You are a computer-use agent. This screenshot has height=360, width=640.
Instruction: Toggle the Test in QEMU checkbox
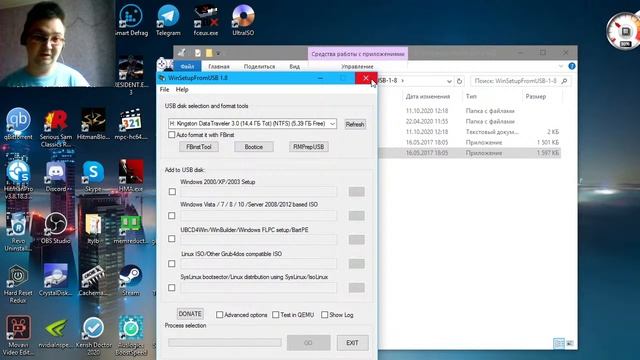pyautogui.click(x=276, y=315)
